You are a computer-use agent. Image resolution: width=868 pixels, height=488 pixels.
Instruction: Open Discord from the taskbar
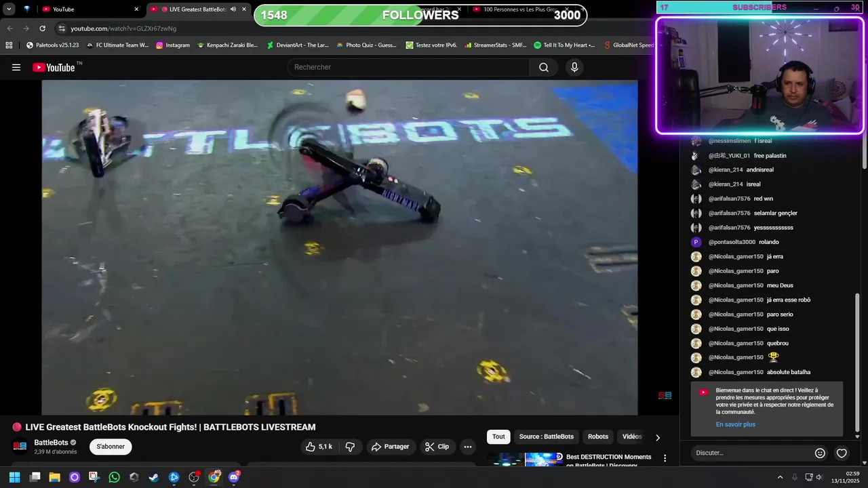tap(234, 477)
